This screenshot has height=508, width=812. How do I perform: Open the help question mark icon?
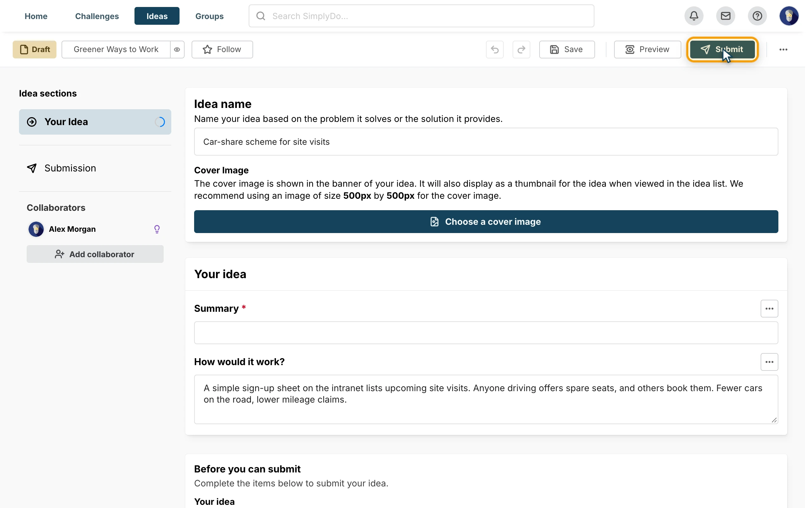(x=757, y=16)
